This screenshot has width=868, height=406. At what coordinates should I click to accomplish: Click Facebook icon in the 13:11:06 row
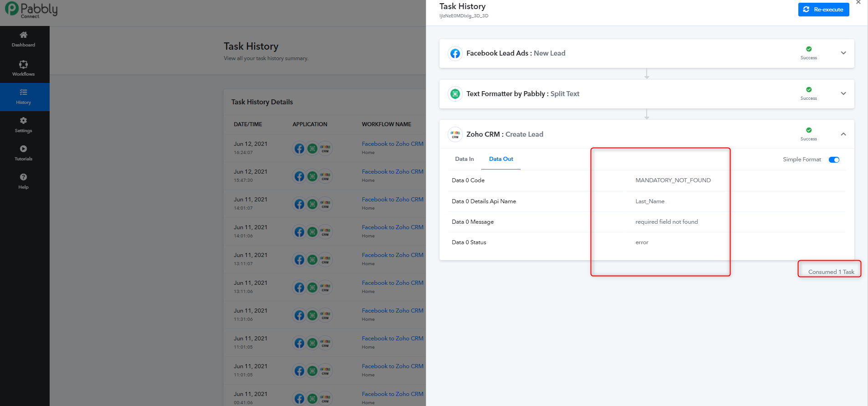click(299, 288)
